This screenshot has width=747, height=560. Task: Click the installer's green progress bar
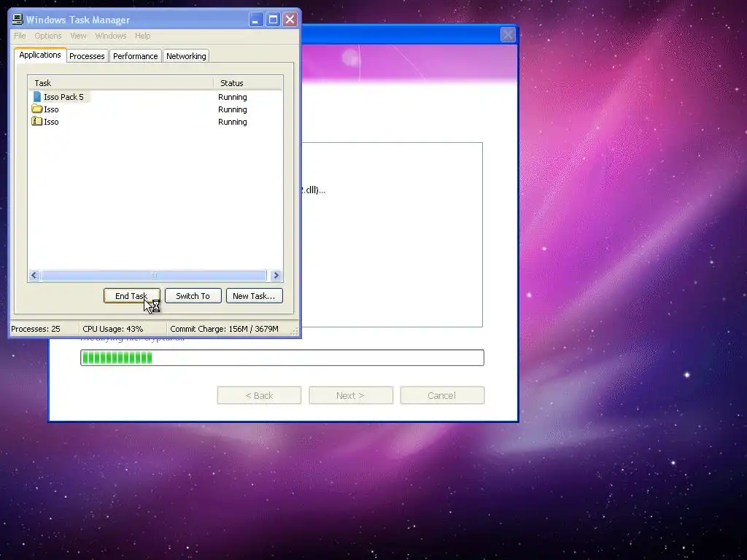(282, 357)
